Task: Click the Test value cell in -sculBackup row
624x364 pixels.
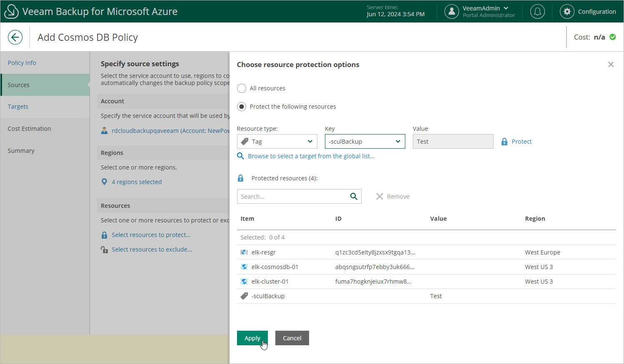Action: [x=436, y=296]
